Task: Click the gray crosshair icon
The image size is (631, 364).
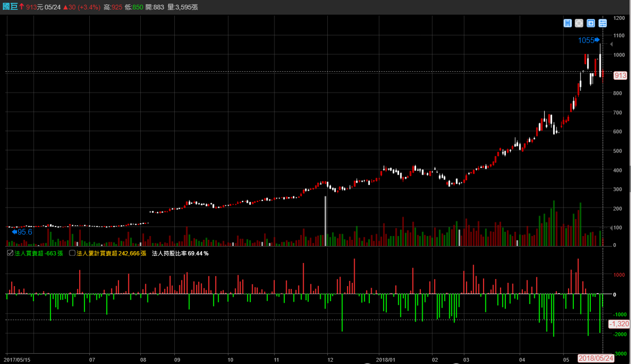Action: click(x=579, y=23)
